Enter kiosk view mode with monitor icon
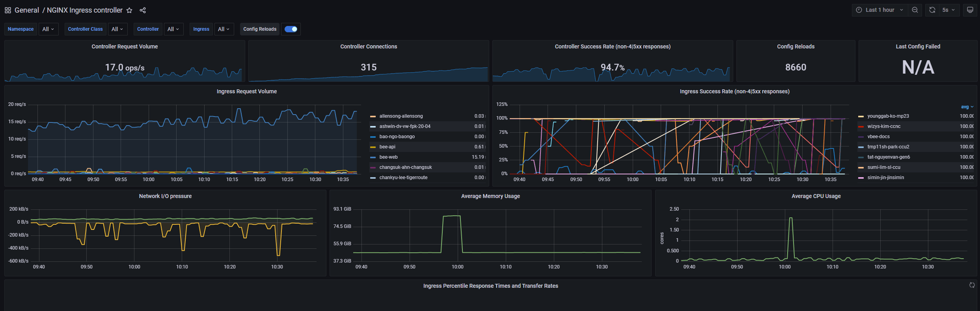 coord(970,10)
